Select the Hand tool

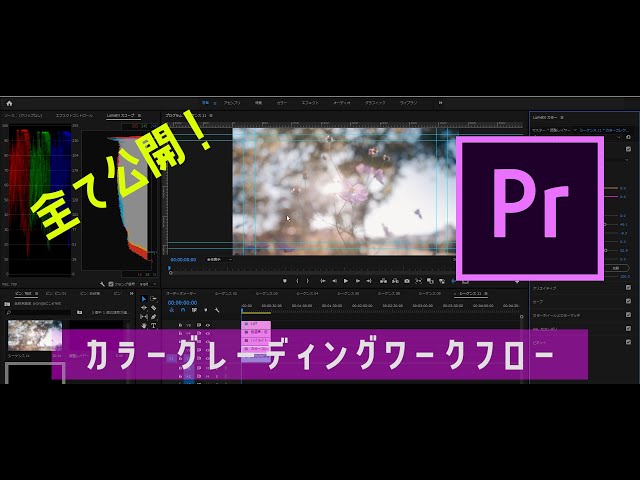(144, 326)
